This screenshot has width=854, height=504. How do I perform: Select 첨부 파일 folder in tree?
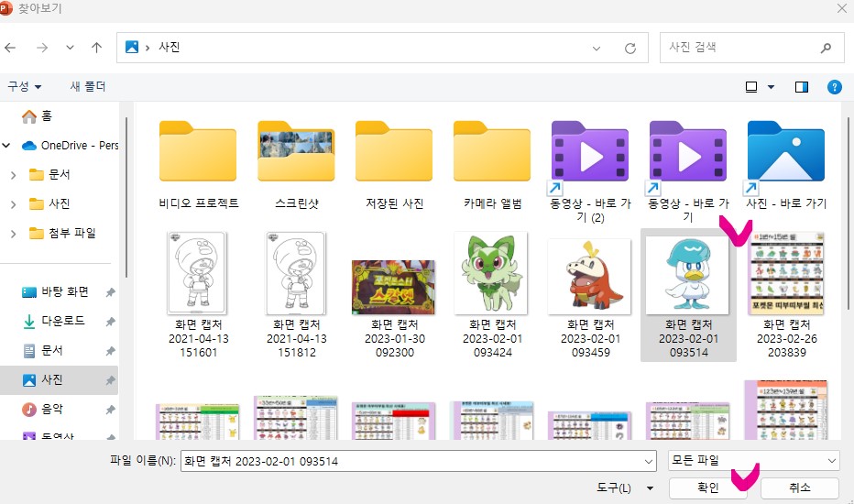(62, 233)
